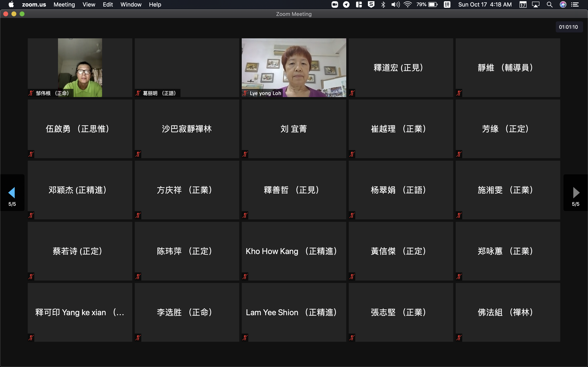Click the Wi-Fi status icon
Viewport: 588px width, 367px height.
pyautogui.click(x=408, y=5)
